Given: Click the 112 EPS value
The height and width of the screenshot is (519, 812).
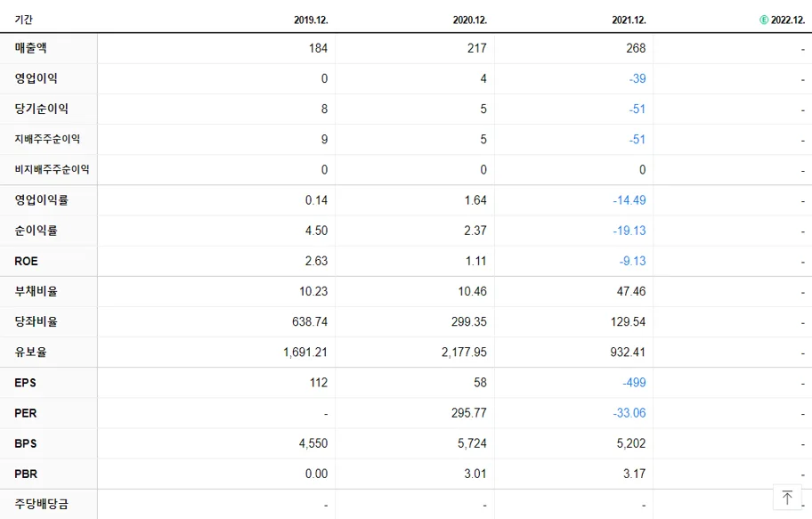Looking at the screenshot, I should (319, 383).
